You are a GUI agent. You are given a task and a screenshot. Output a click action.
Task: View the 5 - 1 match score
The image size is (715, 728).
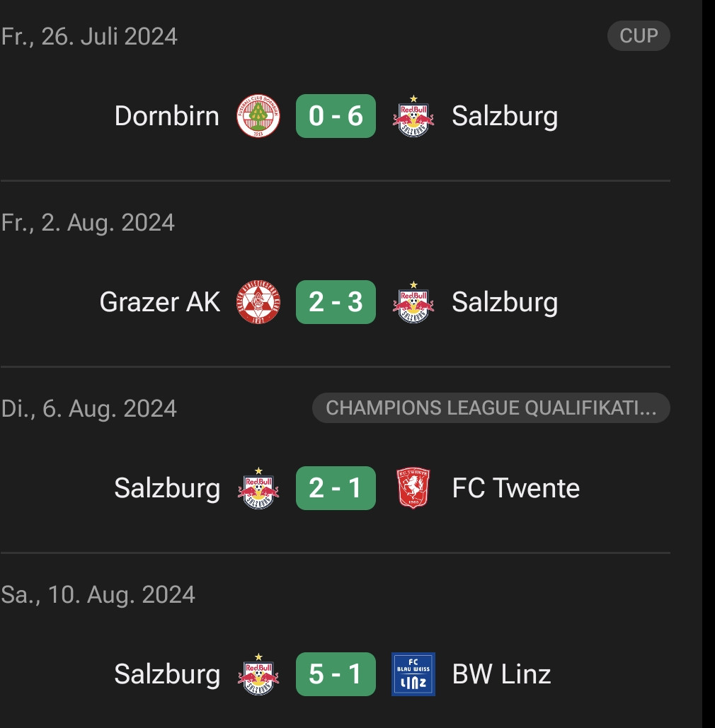coord(336,674)
